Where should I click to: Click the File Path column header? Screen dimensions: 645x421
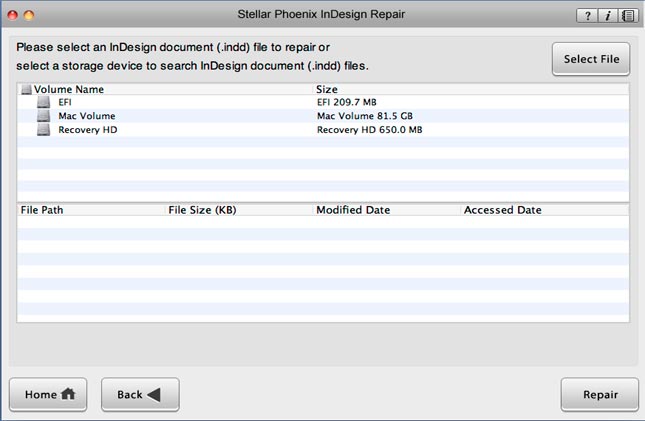point(42,210)
